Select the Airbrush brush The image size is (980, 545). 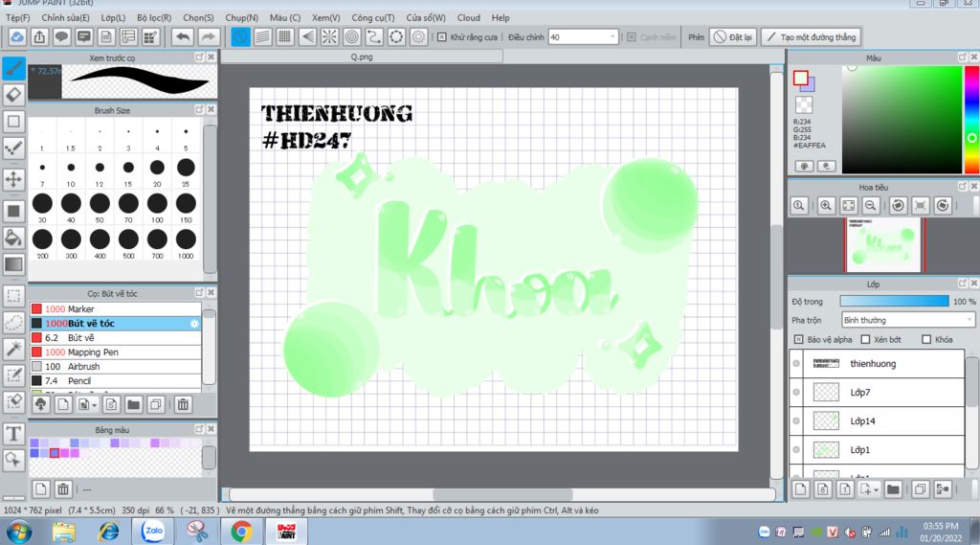[116, 366]
